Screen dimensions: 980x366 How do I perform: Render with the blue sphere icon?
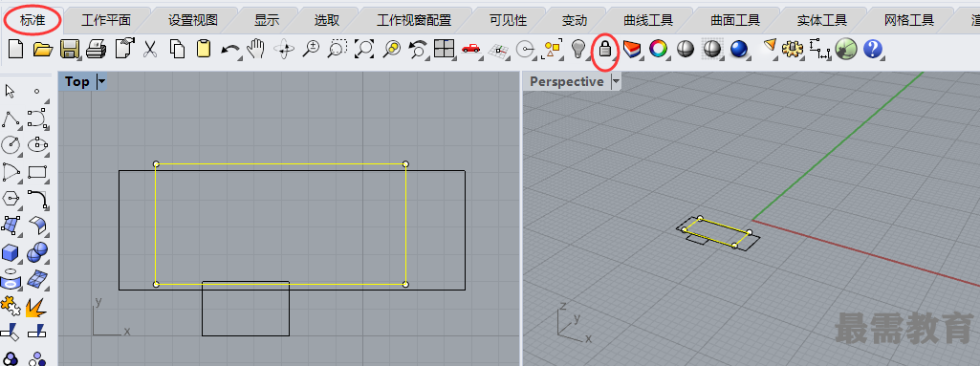tap(739, 49)
